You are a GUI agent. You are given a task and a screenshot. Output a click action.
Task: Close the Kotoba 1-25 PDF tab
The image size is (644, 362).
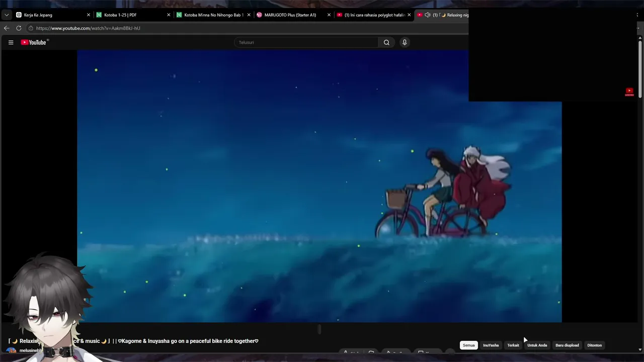(169, 15)
